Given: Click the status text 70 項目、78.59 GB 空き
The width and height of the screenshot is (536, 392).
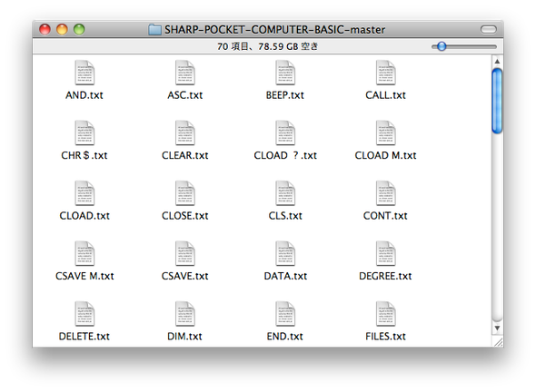Looking at the screenshot, I should point(268,46).
